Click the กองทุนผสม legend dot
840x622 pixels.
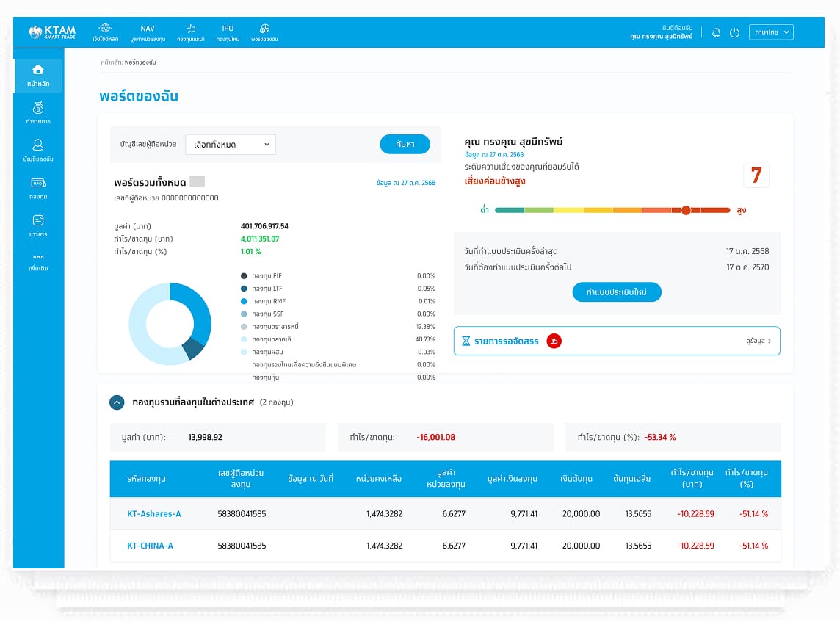tap(244, 352)
